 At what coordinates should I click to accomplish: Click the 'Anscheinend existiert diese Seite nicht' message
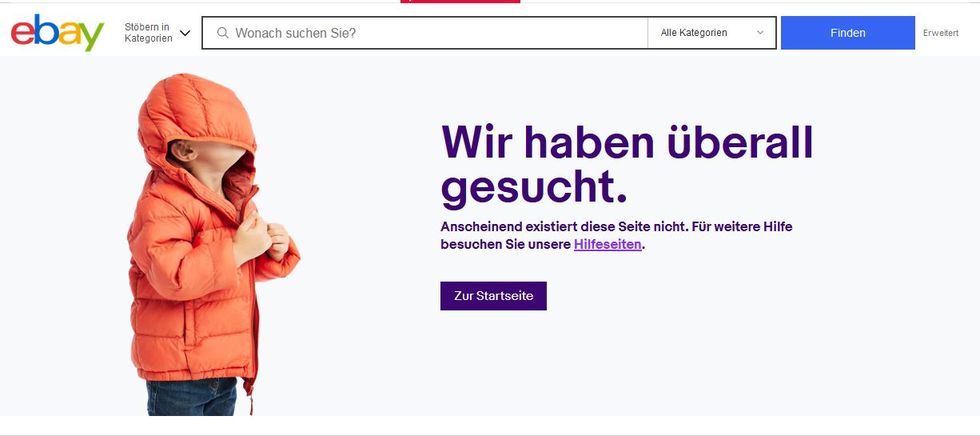(615, 227)
